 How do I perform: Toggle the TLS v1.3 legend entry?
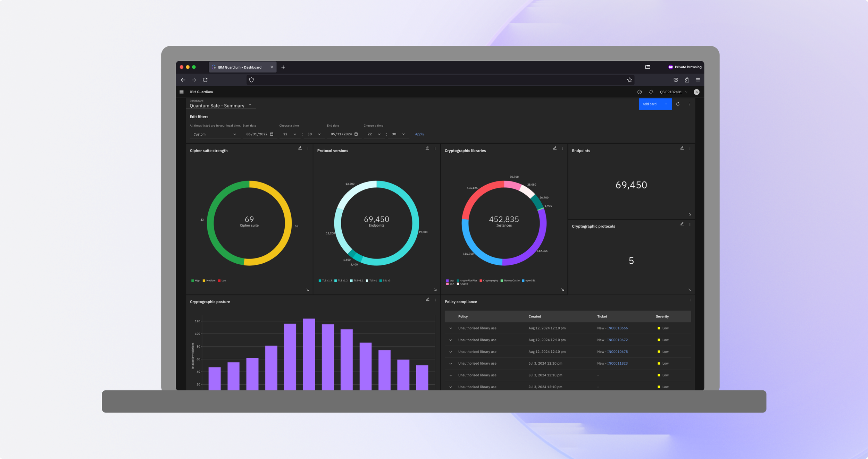coord(325,281)
